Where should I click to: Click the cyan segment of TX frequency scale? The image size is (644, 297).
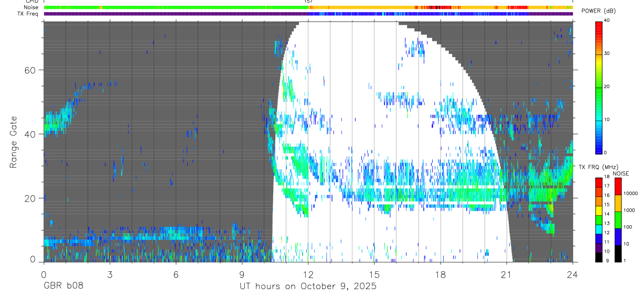(599, 229)
